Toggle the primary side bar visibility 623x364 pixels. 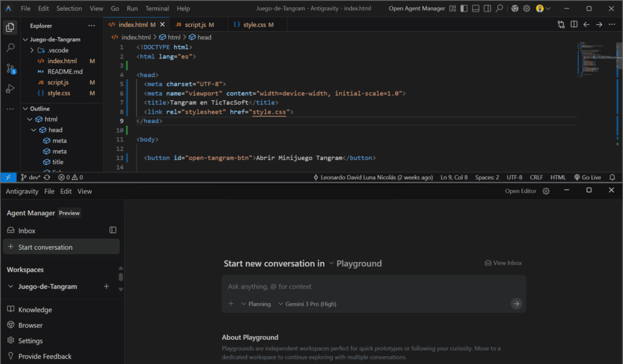463,9
